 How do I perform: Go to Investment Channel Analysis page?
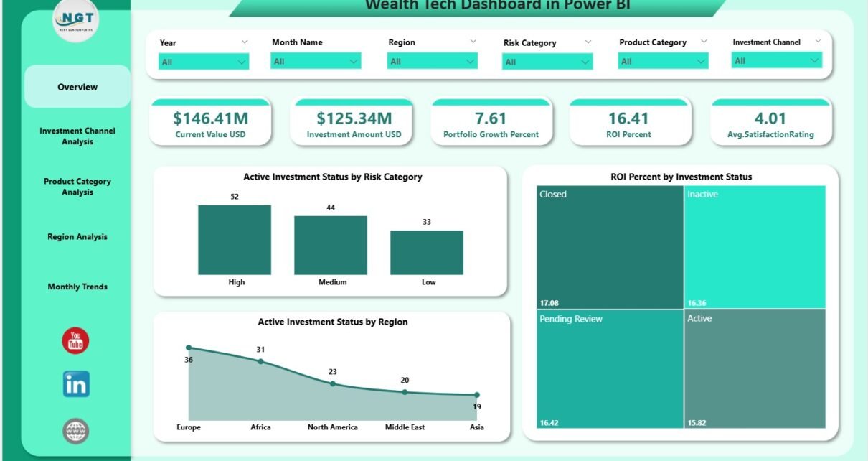[x=77, y=136]
